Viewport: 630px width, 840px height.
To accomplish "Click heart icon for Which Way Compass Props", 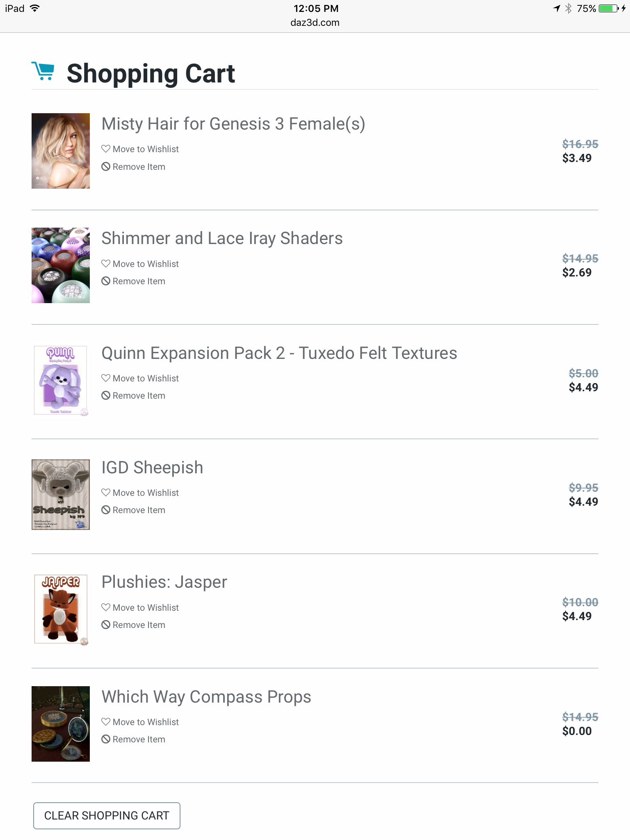I will (x=106, y=722).
